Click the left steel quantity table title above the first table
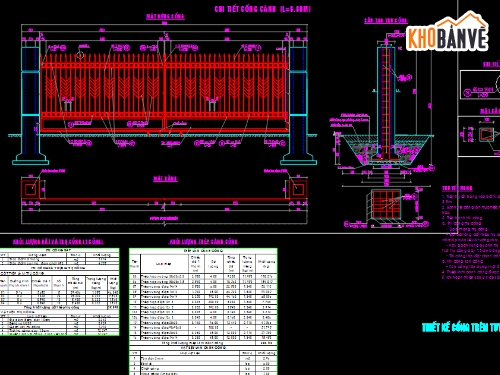500x375 pixels. click(x=58, y=241)
